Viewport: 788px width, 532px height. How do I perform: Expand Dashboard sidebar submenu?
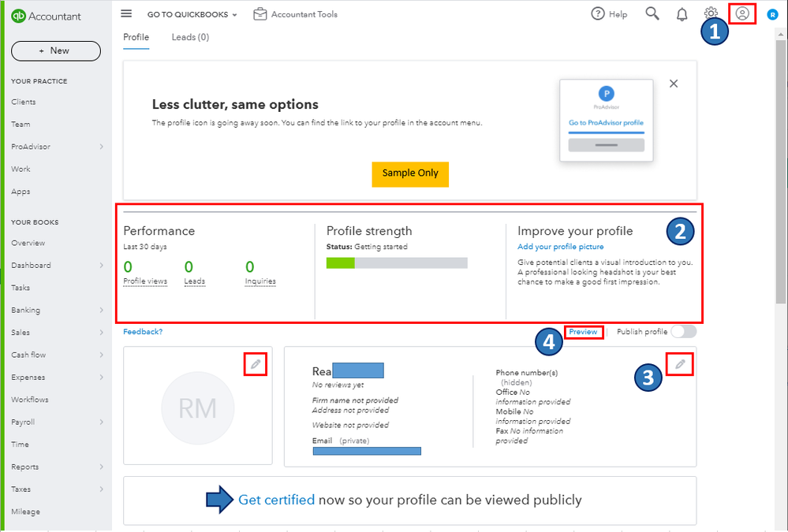coord(102,266)
